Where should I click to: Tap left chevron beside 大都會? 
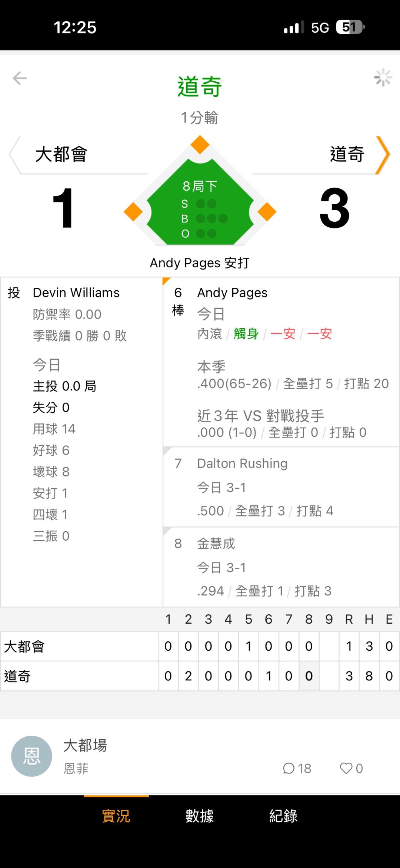15,155
